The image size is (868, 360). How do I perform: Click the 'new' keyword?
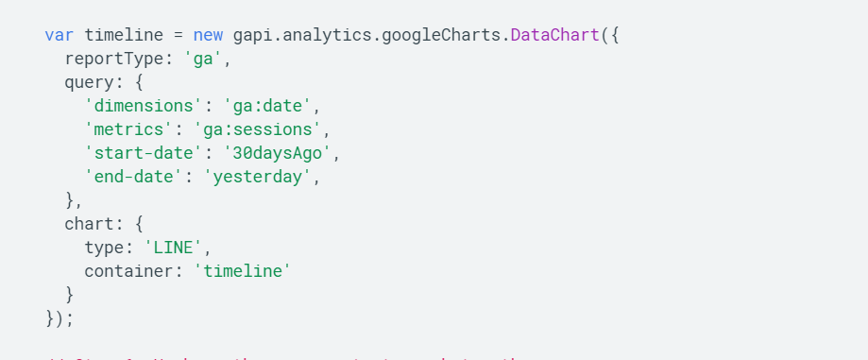coord(208,36)
